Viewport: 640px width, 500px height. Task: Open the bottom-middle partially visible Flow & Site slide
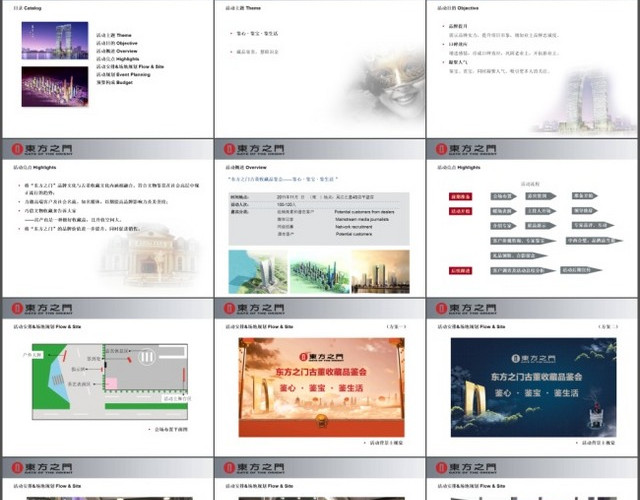[320, 479]
